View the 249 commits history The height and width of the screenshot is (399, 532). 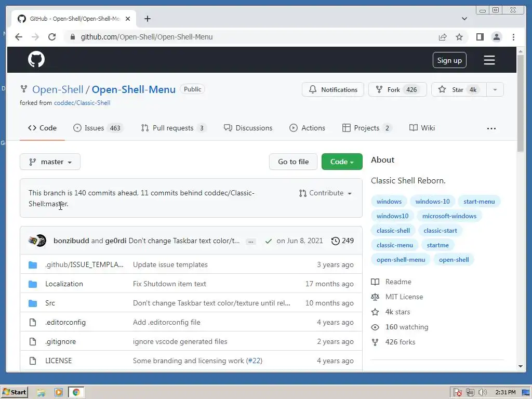(x=343, y=241)
